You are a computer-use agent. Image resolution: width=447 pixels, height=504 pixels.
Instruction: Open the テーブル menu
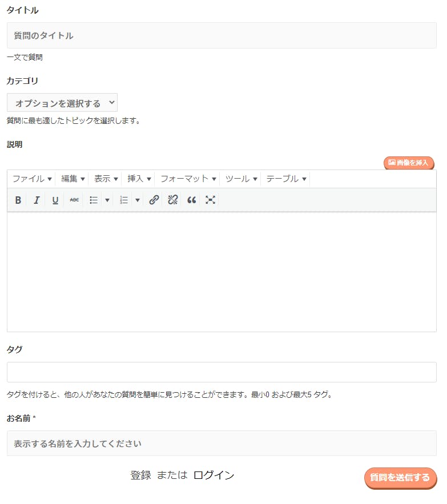[287, 179]
